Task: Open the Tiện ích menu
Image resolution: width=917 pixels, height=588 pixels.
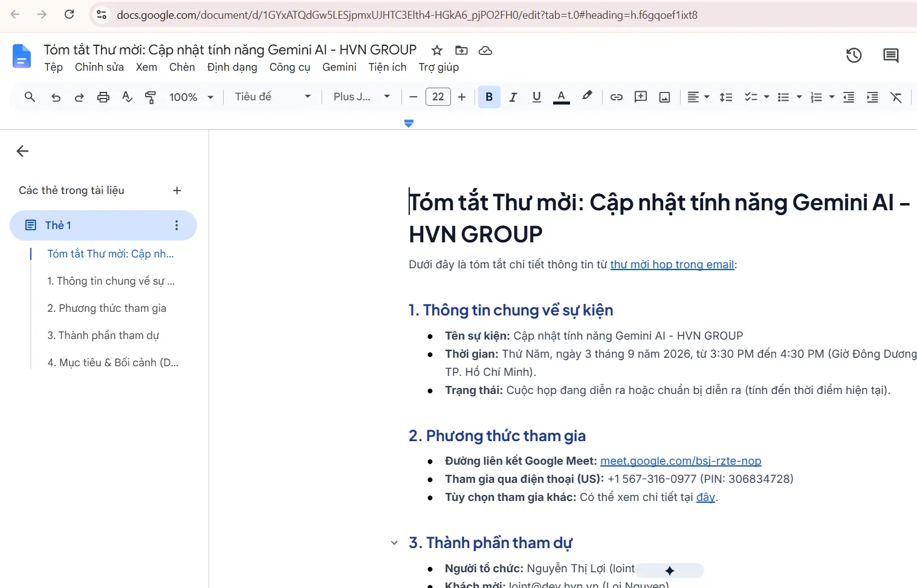Action: coord(387,67)
